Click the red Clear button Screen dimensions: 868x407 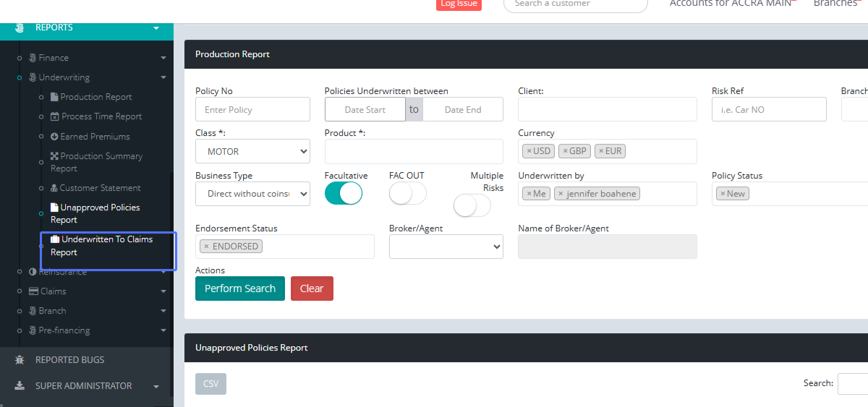point(312,288)
